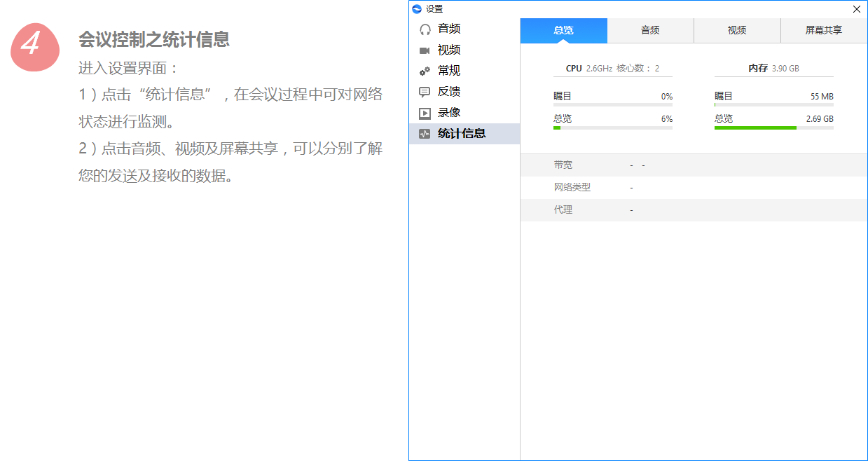Open the 音频 settings via headphone icon

click(425, 29)
